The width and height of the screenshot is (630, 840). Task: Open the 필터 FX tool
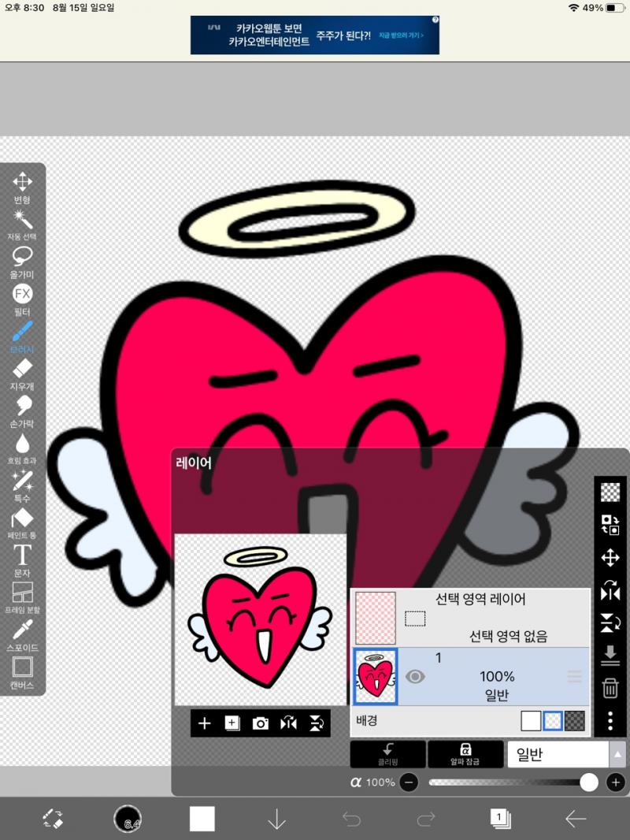tap(22, 299)
